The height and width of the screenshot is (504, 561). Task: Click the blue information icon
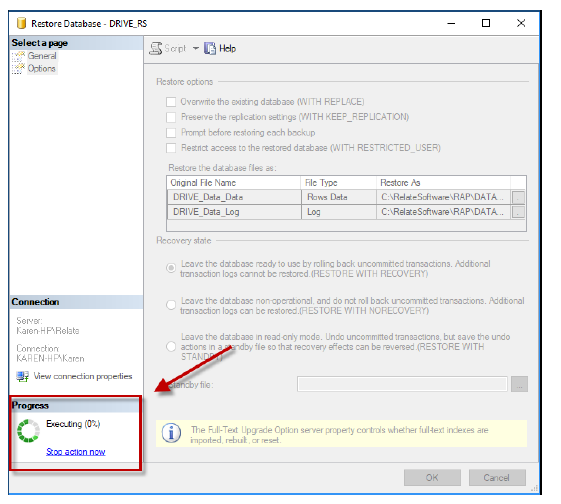pyautogui.click(x=171, y=433)
